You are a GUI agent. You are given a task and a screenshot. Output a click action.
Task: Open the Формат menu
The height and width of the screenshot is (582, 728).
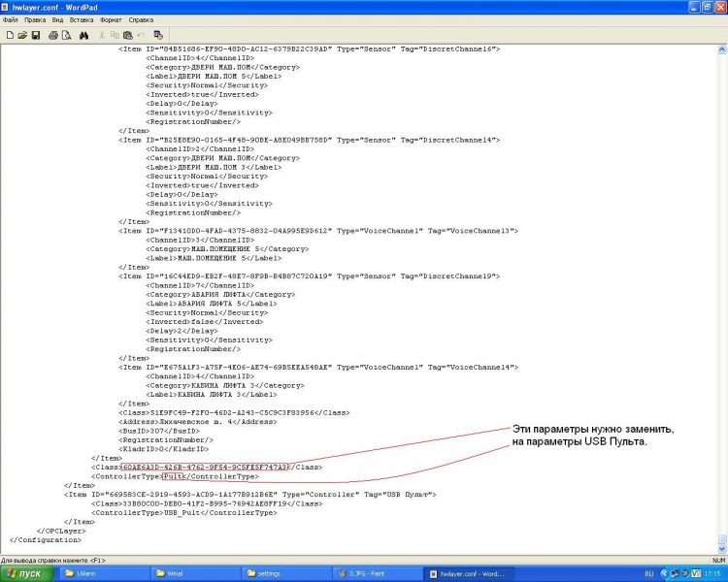pos(111,19)
